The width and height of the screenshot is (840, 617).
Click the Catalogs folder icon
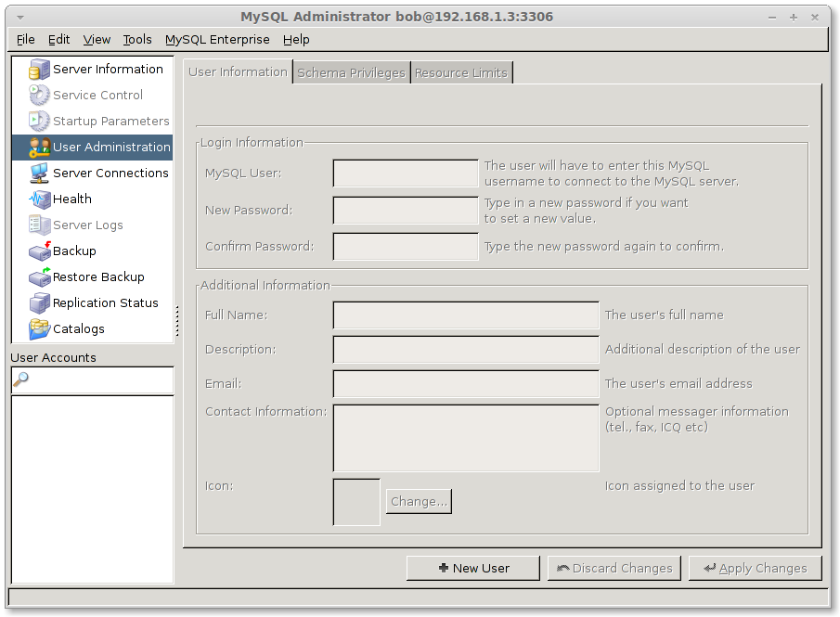(x=39, y=328)
